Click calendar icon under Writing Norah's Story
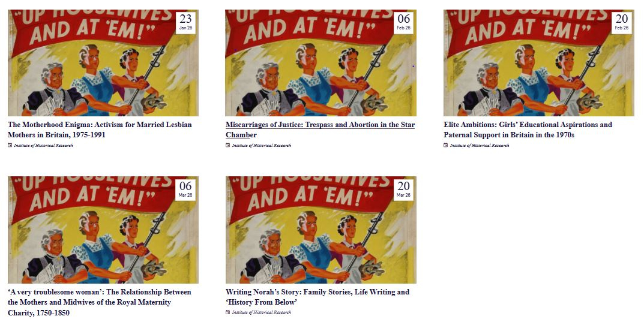 click(227, 312)
